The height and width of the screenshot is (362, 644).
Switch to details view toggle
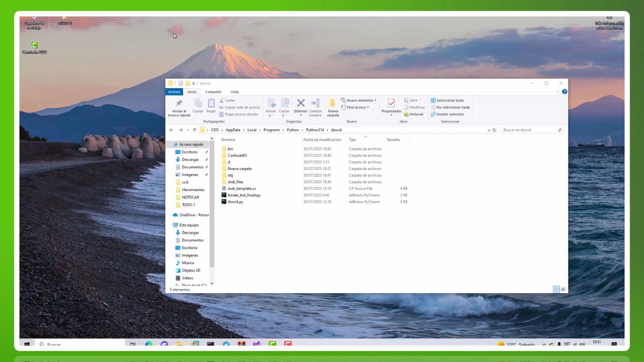pyautogui.click(x=556, y=290)
